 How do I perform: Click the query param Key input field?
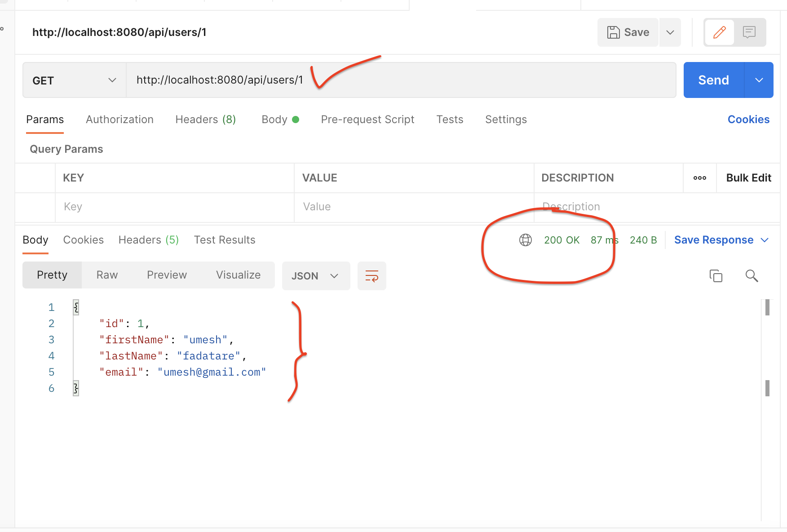tap(174, 207)
